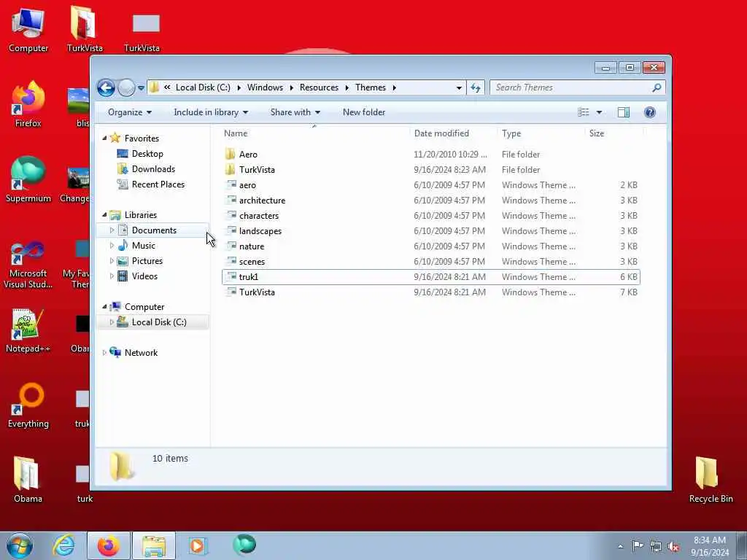Expand the Network tree node
Image resolution: width=747 pixels, height=560 pixels.
(104, 353)
